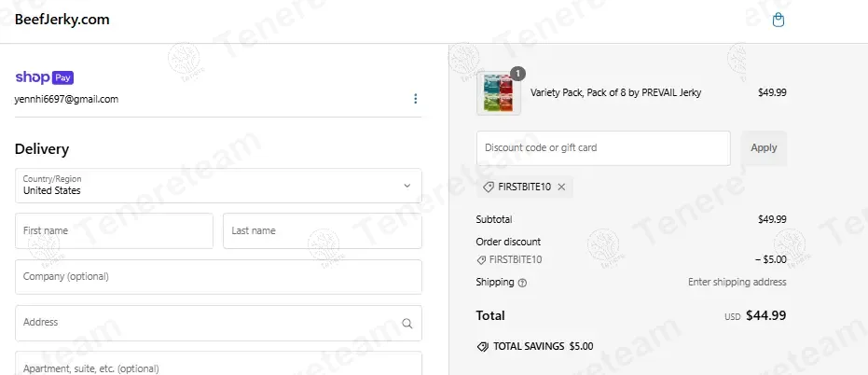Viewport: 868px width, 375px height.
Task: Remove the FIRSTBITE10 discount code chip
Action: click(561, 187)
